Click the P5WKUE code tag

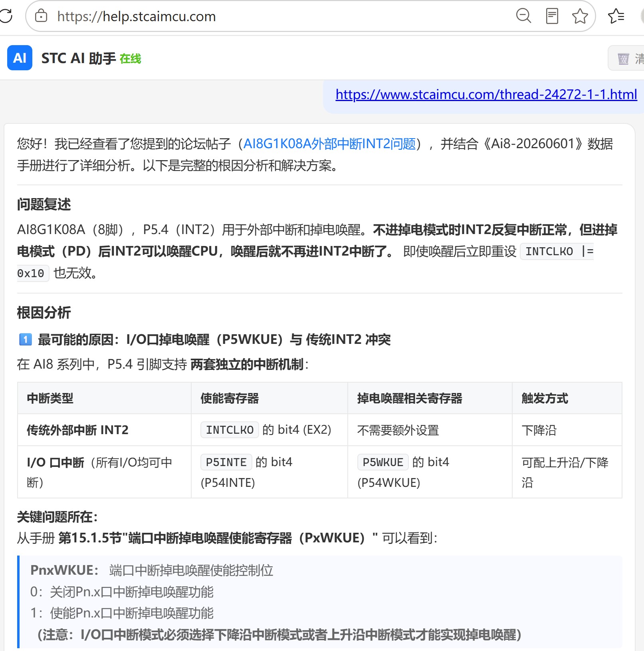click(x=383, y=462)
